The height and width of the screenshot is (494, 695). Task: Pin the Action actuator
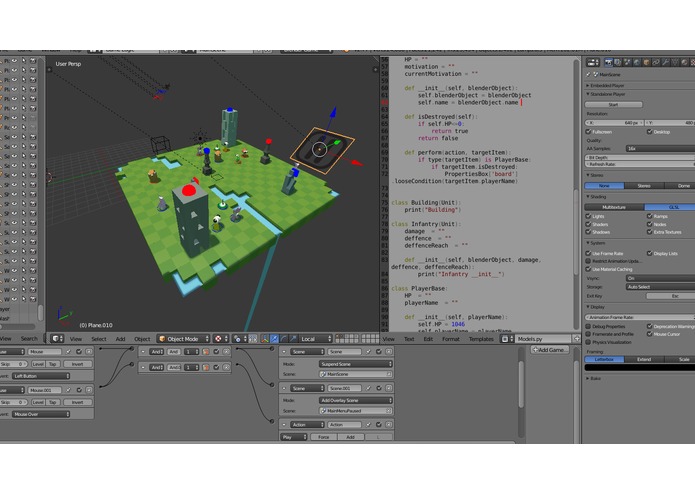coord(368,424)
